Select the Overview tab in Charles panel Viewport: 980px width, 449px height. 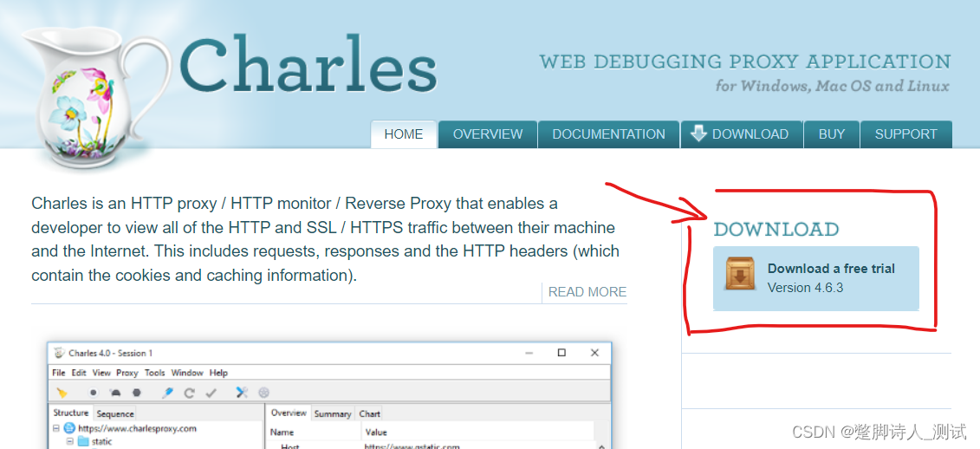pos(289,413)
